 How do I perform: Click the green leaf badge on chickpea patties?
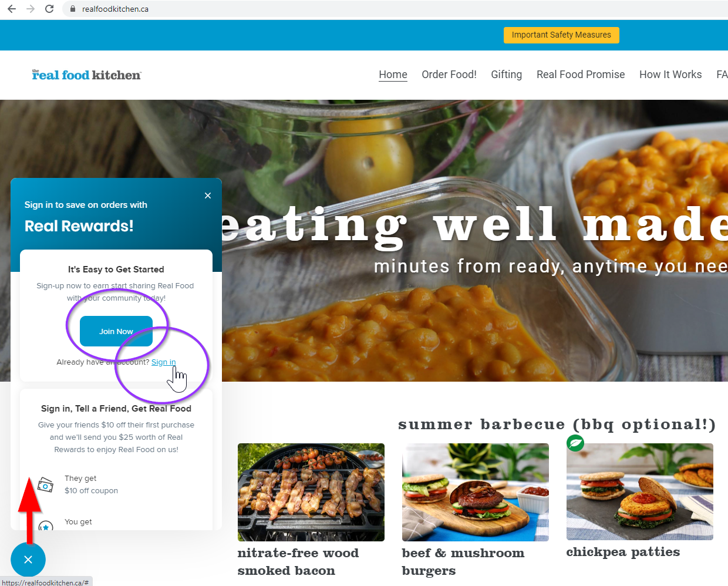click(x=575, y=443)
